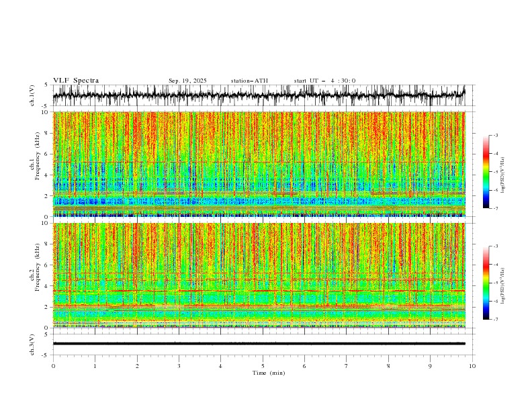Viewport: 532px width, 411px height.
Task: Click the ch.2 spectrogram color scale bar
Action: pyautogui.click(x=486, y=283)
